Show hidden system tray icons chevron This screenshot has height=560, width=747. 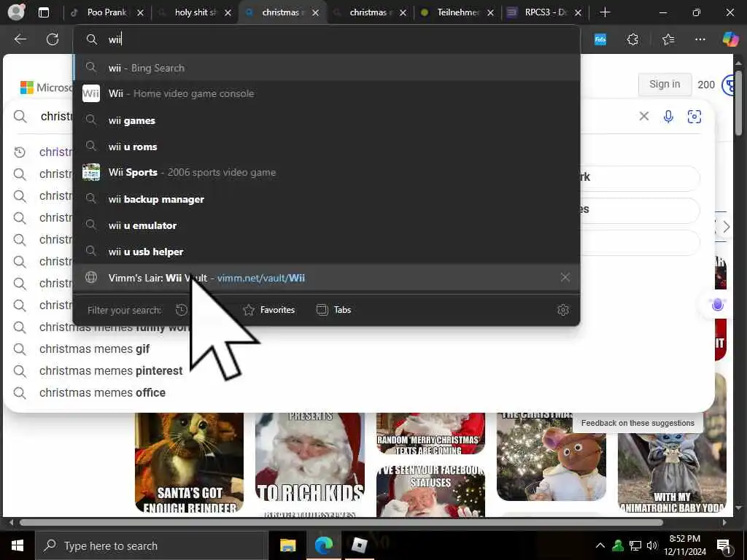pyautogui.click(x=600, y=545)
